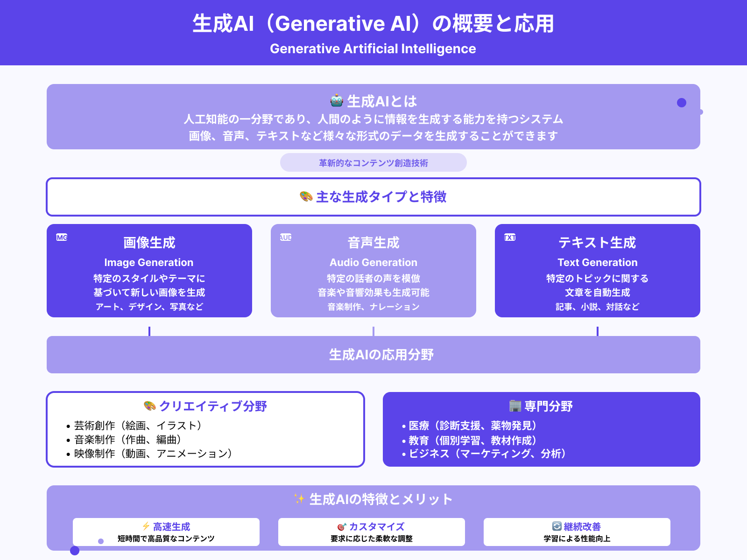Viewport: 747px width, 560px height.
Task: Select the AUD badge icon on 音声生成 card
Action: [286, 238]
